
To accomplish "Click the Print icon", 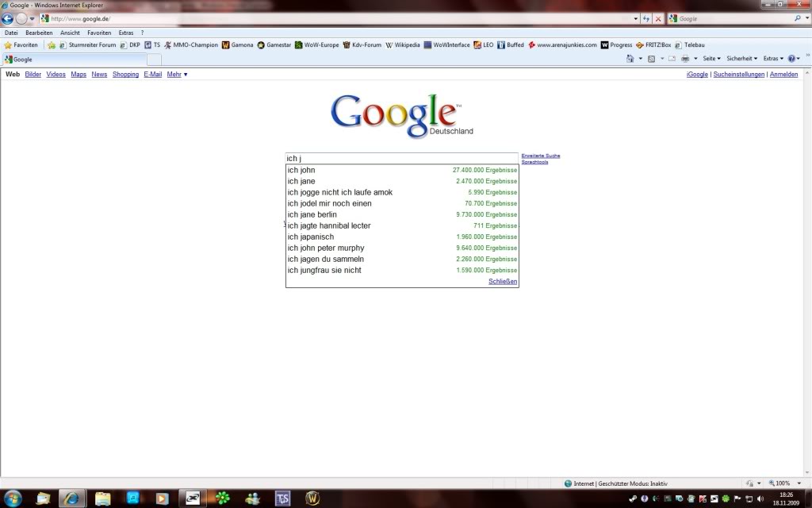I will pyautogui.click(x=685, y=59).
